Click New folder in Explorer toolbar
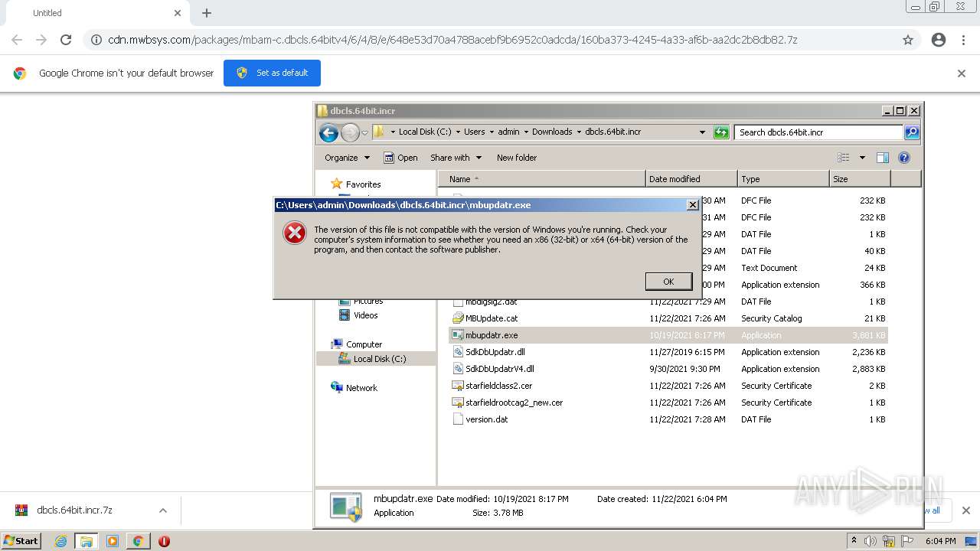This screenshot has width=980, height=551. pos(517,158)
